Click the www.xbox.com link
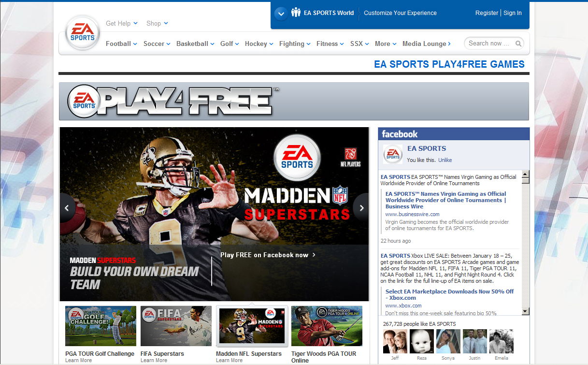This screenshot has height=365, width=588. (403, 306)
